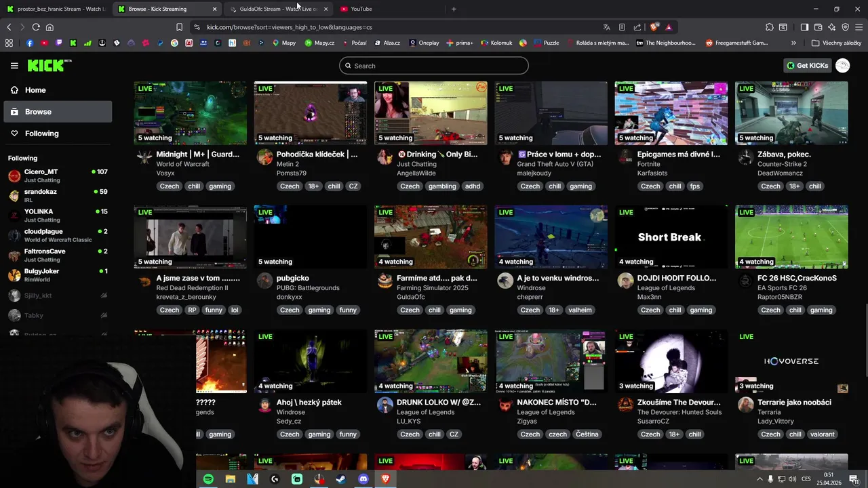Show hidden system tray icons
The height and width of the screenshot is (488, 868).
(759, 479)
